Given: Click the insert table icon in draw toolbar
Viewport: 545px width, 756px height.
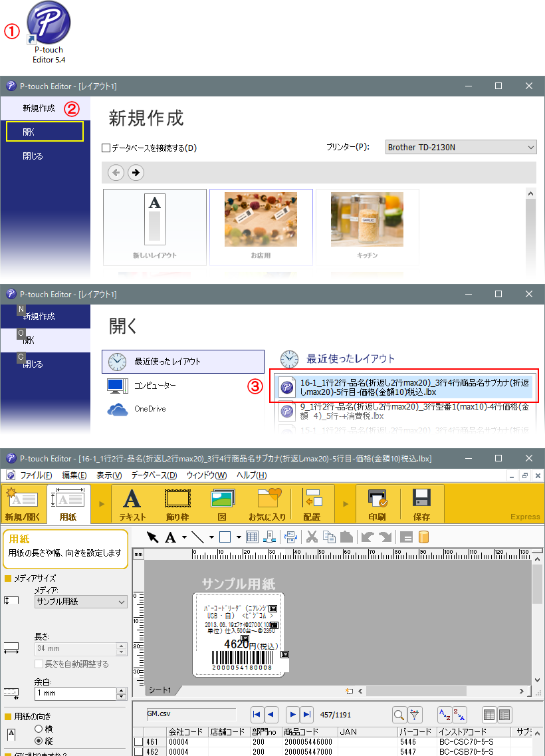Looking at the screenshot, I should click(x=252, y=537).
